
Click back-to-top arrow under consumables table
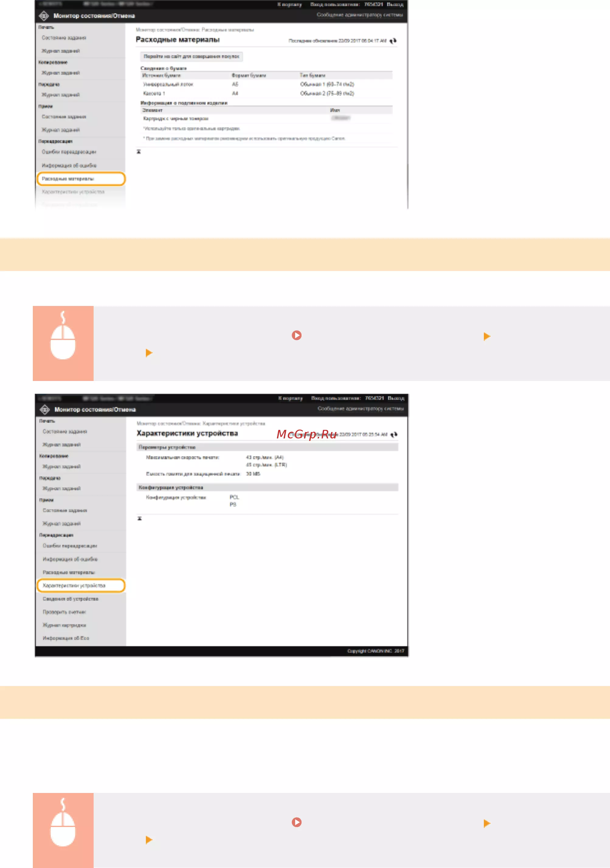[139, 152]
